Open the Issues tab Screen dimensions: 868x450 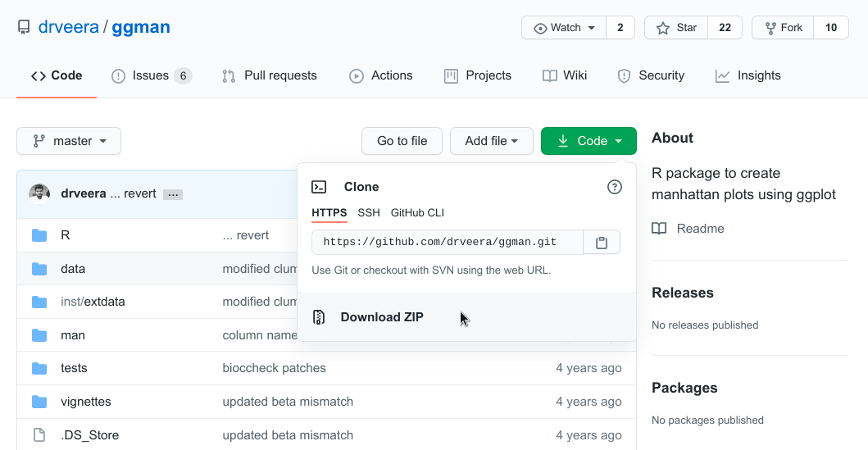151,75
